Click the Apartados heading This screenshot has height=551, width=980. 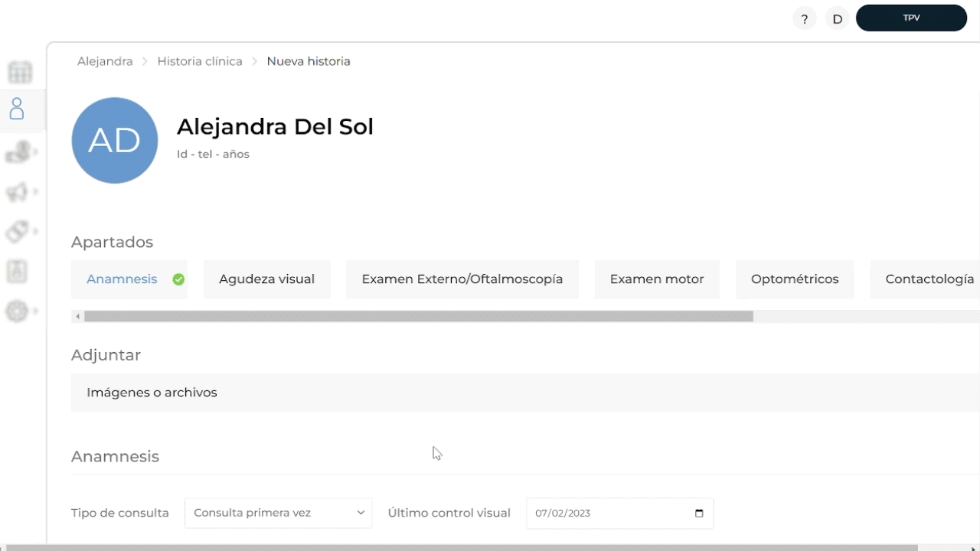pyautogui.click(x=112, y=243)
